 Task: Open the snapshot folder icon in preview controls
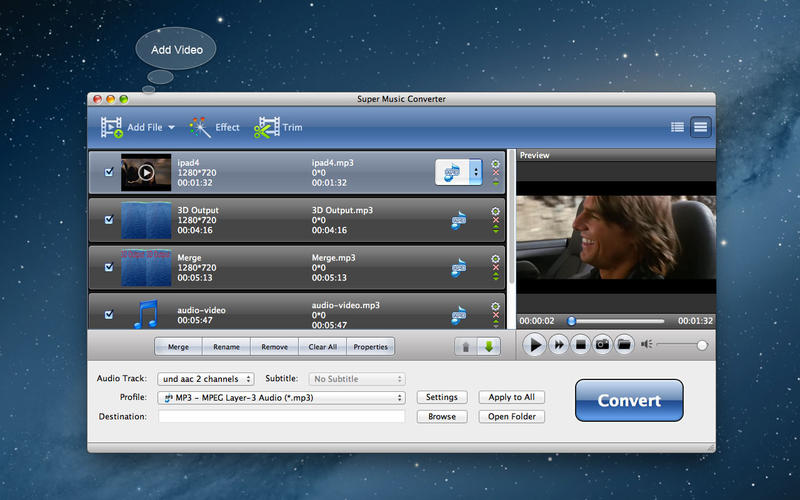tap(624, 345)
